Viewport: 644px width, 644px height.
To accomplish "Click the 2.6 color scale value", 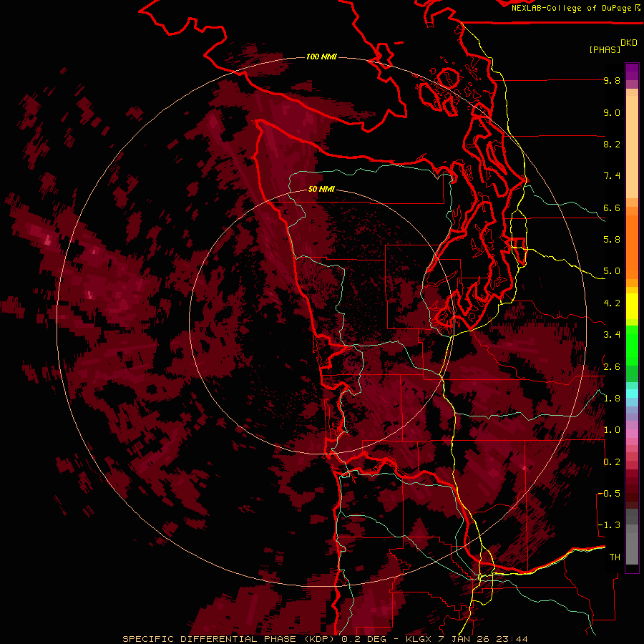I will coord(612,367).
